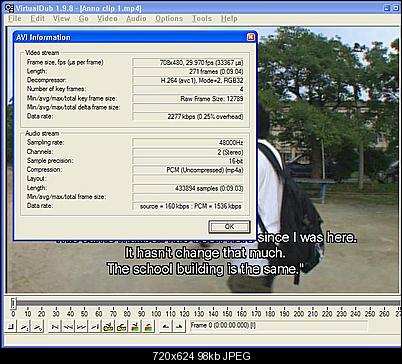Image resolution: width=402 pixels, height=364 pixels.
Task: Click the frame size value 708x480, 29.970 fps
Action: (x=188, y=62)
